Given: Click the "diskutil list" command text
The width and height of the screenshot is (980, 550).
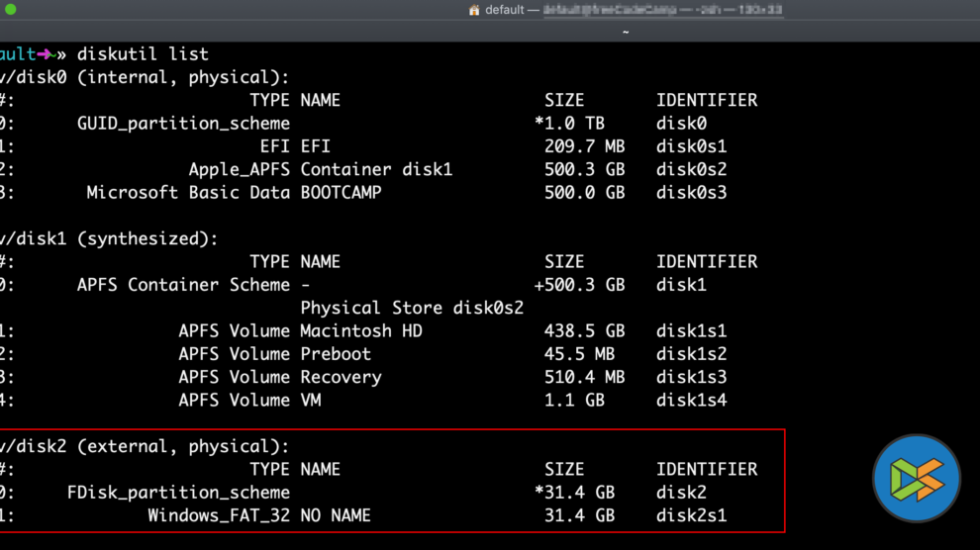Looking at the screenshot, I should point(143,53).
